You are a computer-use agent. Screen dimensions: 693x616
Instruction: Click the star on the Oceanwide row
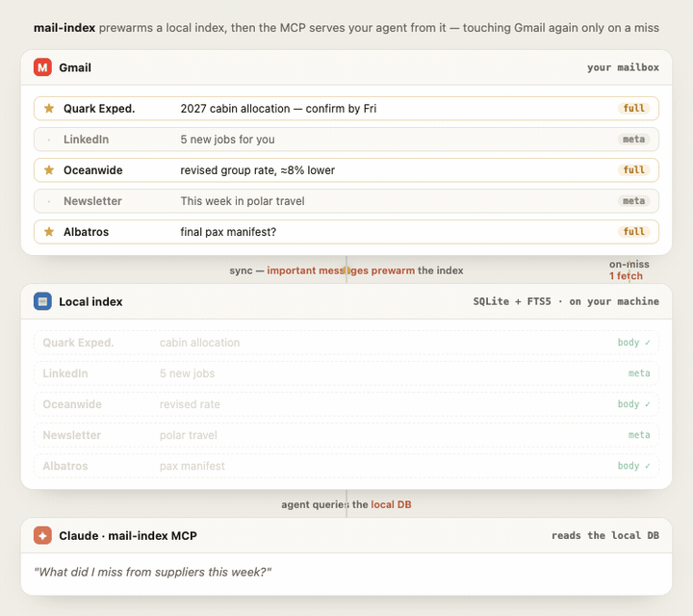49,170
